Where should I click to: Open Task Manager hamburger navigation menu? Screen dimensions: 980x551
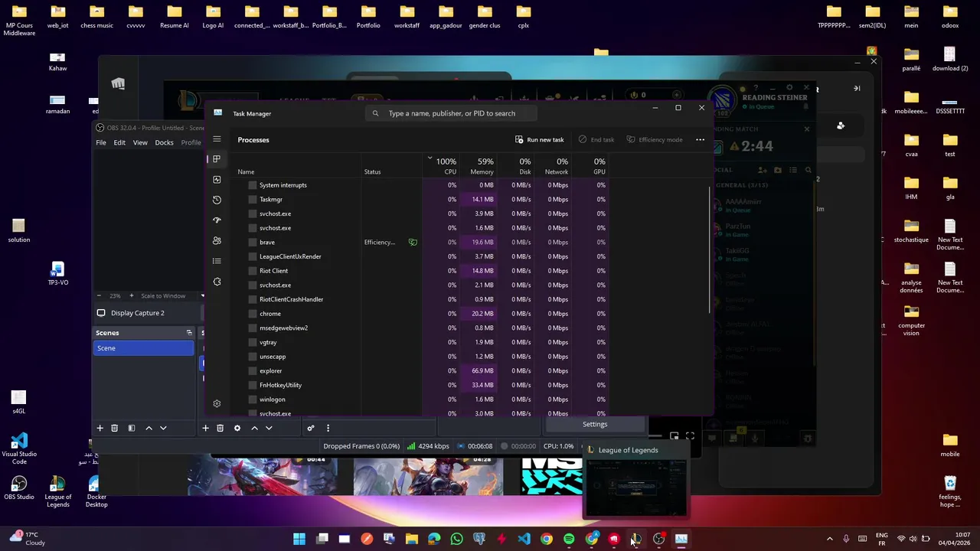tap(217, 139)
